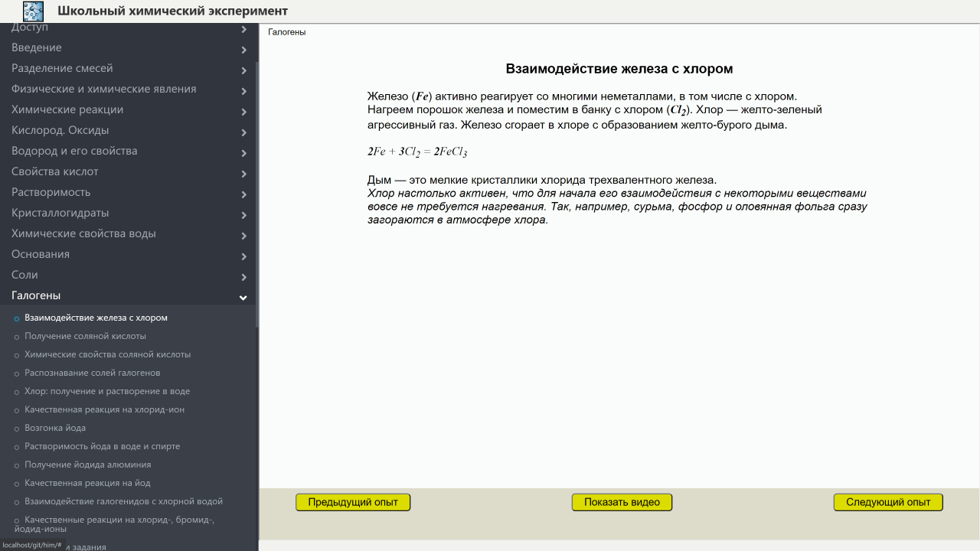The width and height of the screenshot is (980, 551).
Task: Click the bullet icon beside Получение соляной кислоты
Action: pos(17,337)
